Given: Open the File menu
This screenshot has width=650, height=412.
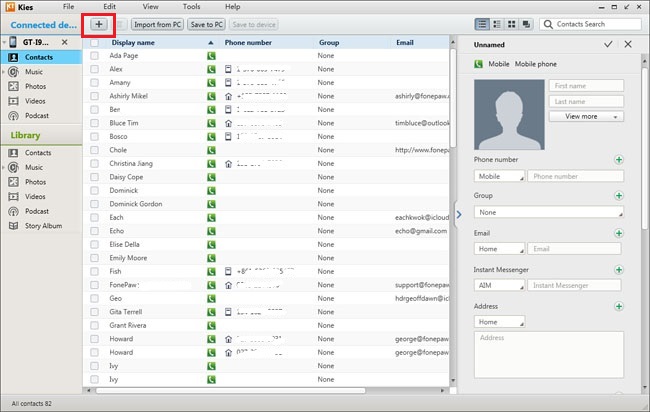Looking at the screenshot, I should point(68,7).
